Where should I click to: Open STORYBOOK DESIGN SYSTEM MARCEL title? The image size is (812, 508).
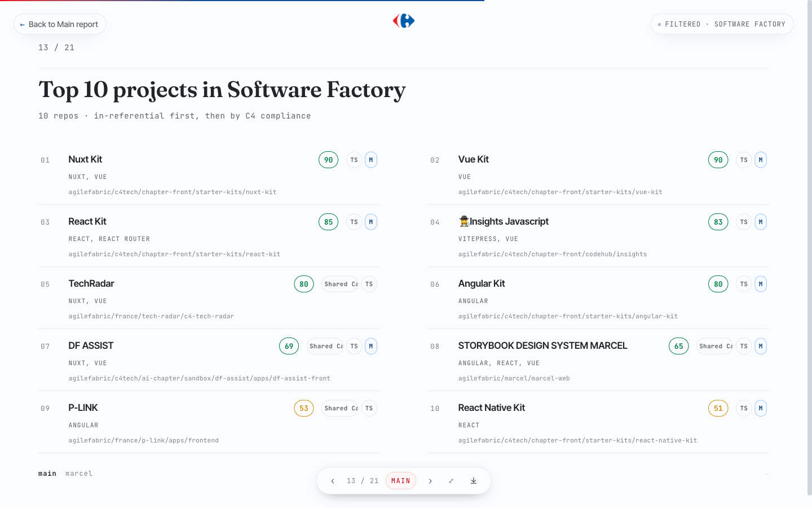point(542,345)
